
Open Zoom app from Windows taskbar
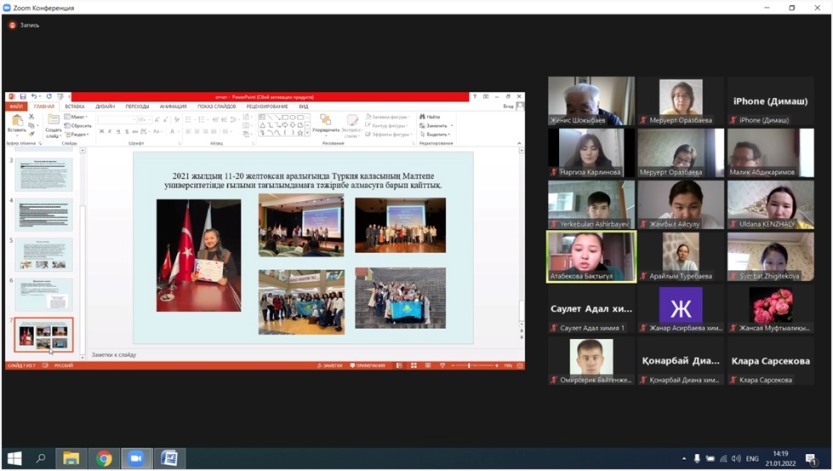click(x=136, y=458)
